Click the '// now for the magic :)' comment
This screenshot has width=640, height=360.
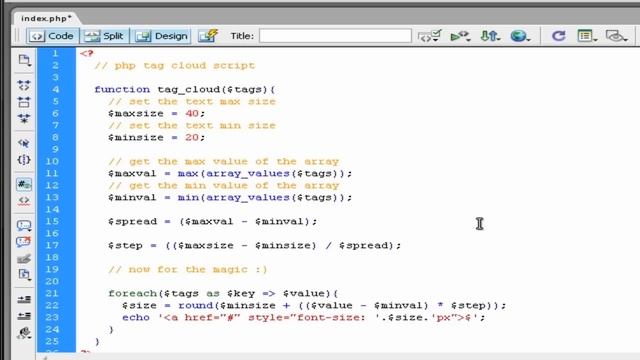click(x=188, y=270)
